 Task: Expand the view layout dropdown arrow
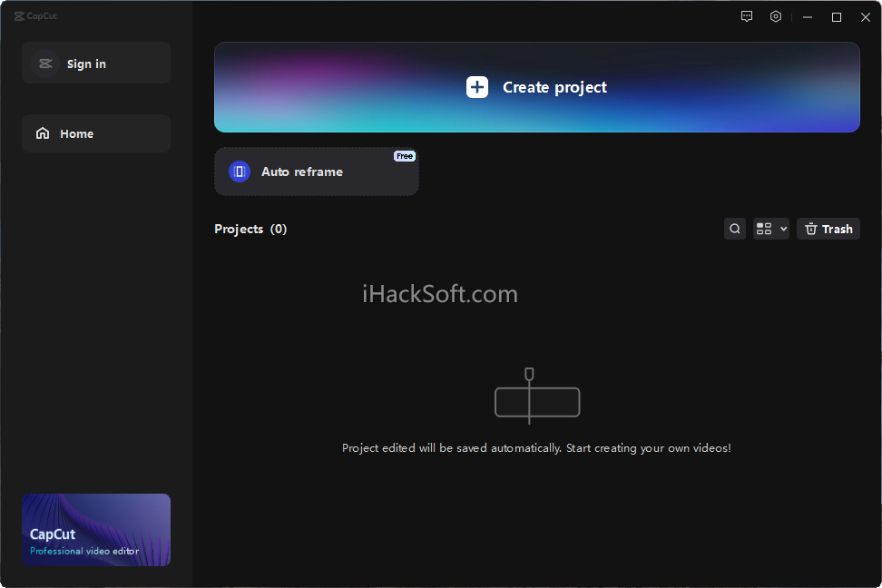tap(784, 229)
